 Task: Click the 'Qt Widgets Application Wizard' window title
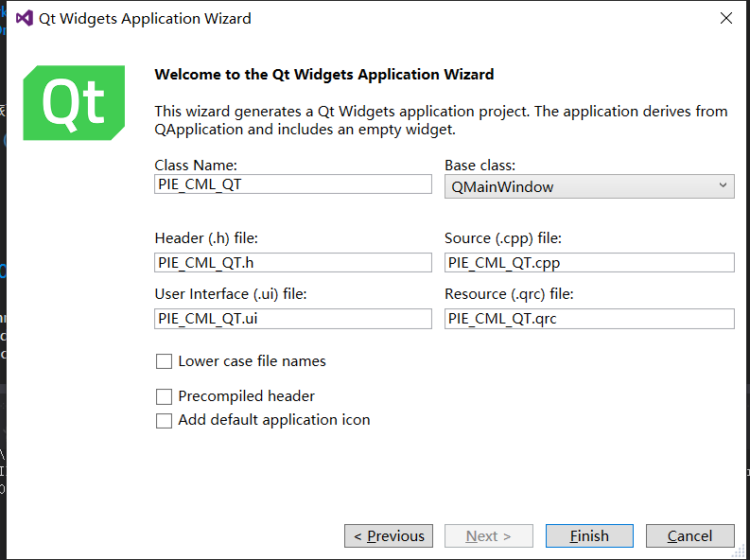145,19
